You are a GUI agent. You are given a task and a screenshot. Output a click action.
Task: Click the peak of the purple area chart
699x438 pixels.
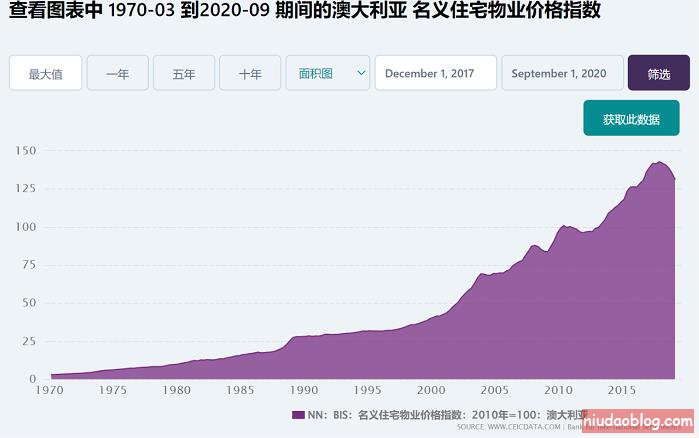660,162
